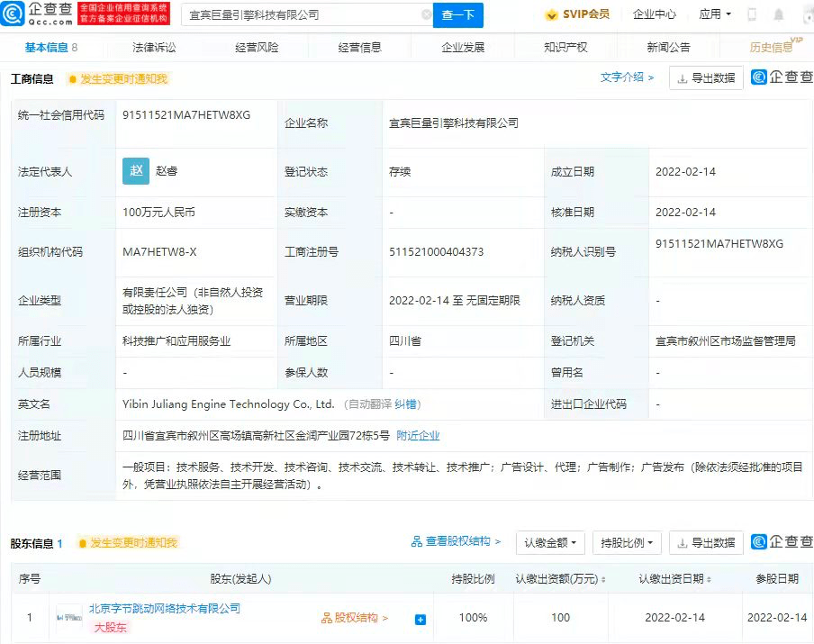Open the notification bell icon

778,14
